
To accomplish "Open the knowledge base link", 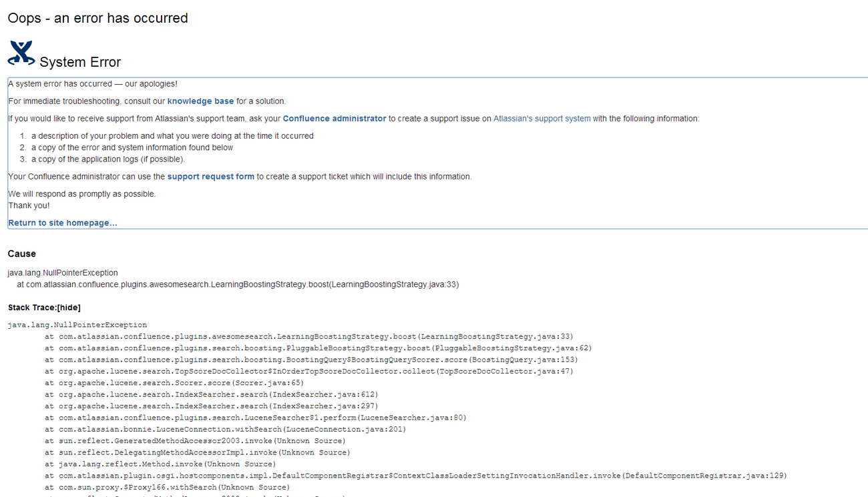I will pos(200,101).
